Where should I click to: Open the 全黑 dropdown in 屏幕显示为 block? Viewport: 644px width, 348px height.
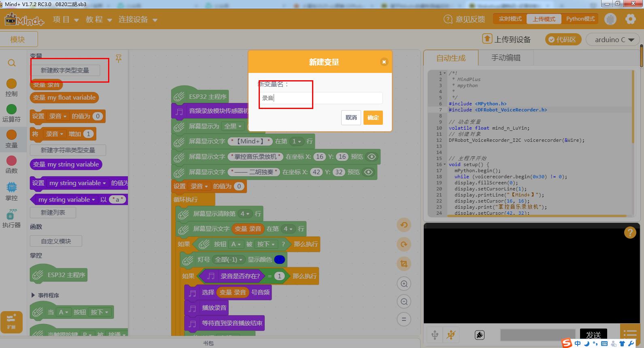click(x=233, y=126)
